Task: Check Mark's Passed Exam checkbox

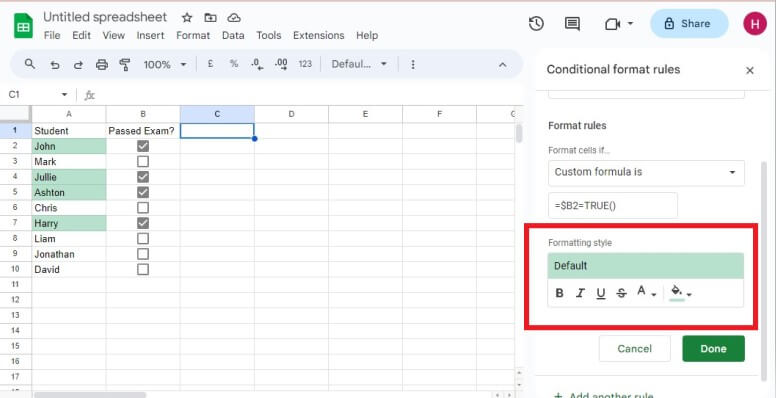Action: pyautogui.click(x=143, y=161)
